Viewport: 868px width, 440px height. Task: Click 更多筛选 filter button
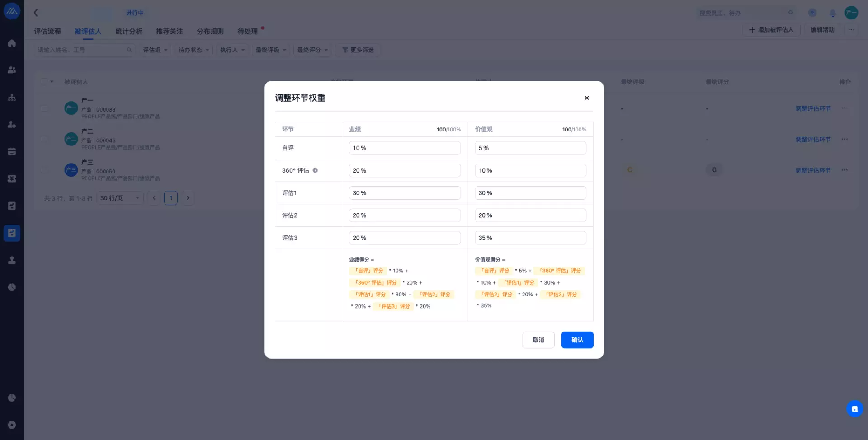pos(358,50)
